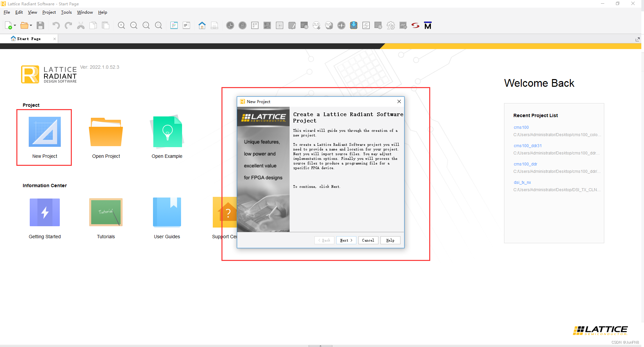Click the Zoom In magnifier icon
Viewport: 644px width, 347px height.
pyautogui.click(x=121, y=25)
